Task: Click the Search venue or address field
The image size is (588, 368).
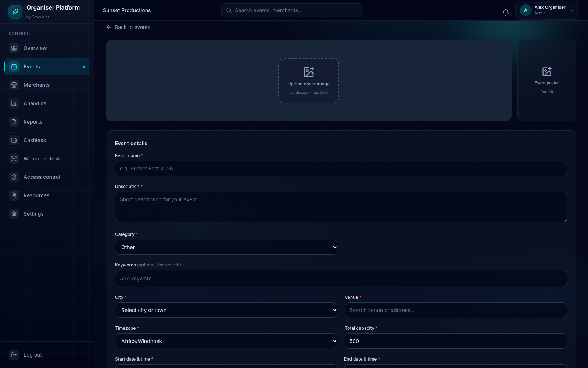Action: [x=456, y=310]
